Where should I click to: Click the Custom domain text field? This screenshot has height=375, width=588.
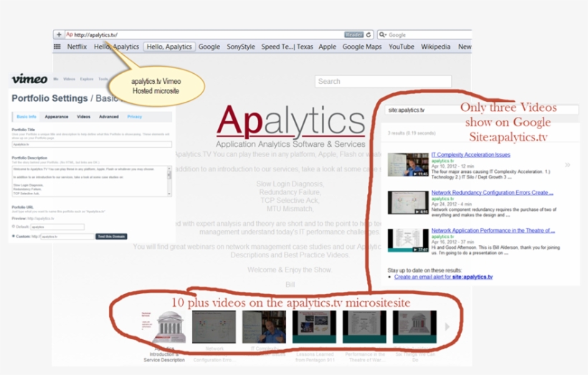pyautogui.click(x=67, y=237)
